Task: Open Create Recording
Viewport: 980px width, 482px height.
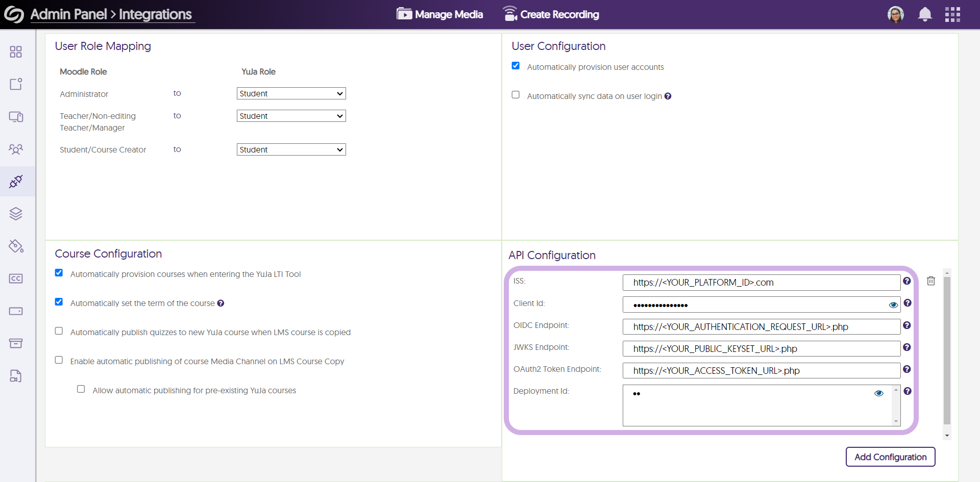Action: click(x=551, y=14)
